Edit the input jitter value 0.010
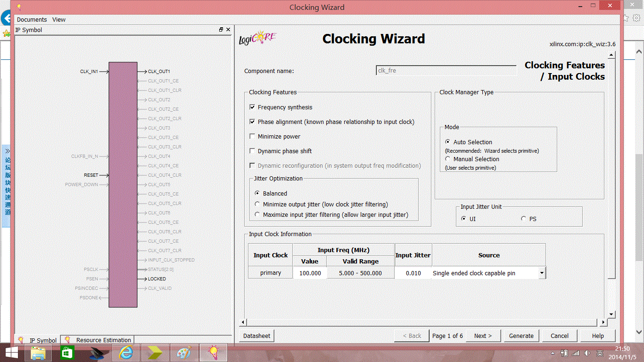 [413, 273]
